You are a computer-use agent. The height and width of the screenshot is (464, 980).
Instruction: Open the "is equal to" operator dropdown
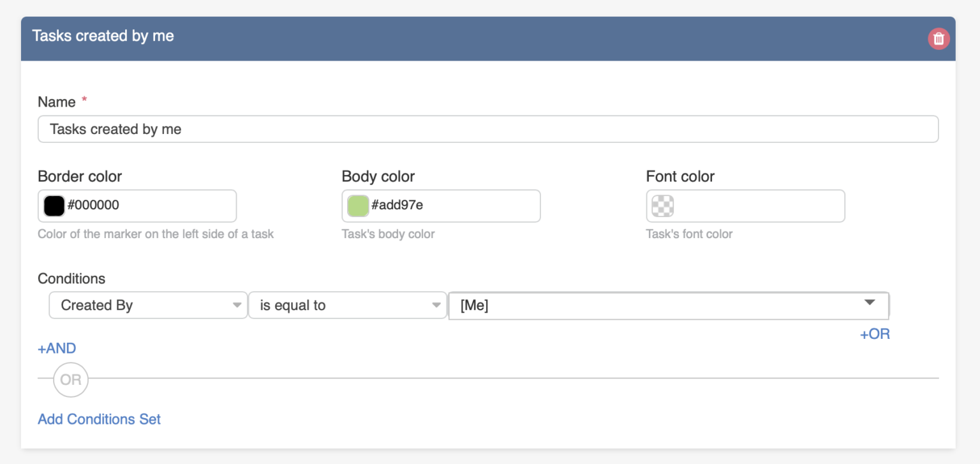coord(347,305)
